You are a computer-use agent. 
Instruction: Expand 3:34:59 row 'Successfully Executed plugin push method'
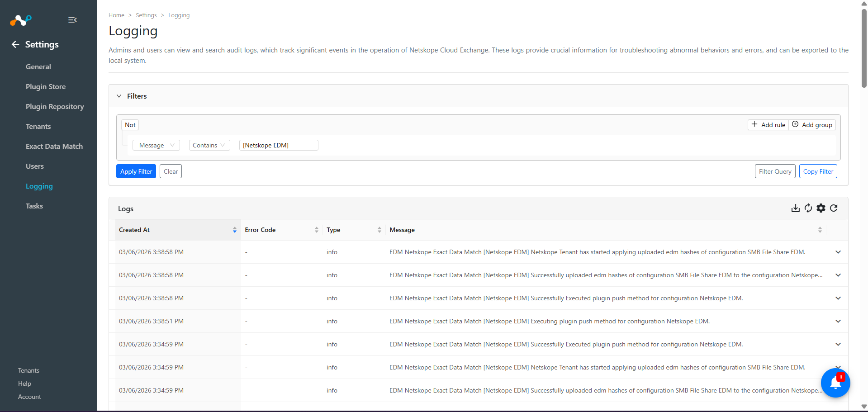(838, 344)
